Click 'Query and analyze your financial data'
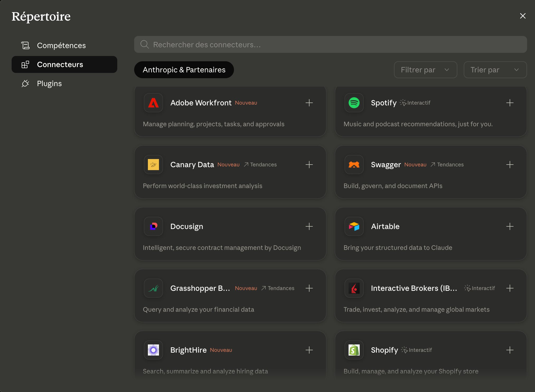This screenshot has height=392, width=535. pos(199,310)
